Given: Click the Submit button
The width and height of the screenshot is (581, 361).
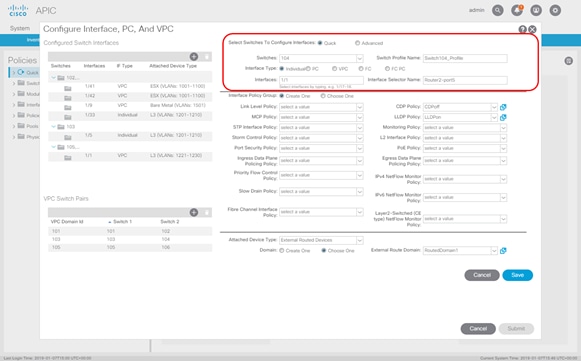Looking at the screenshot, I should point(516,329).
